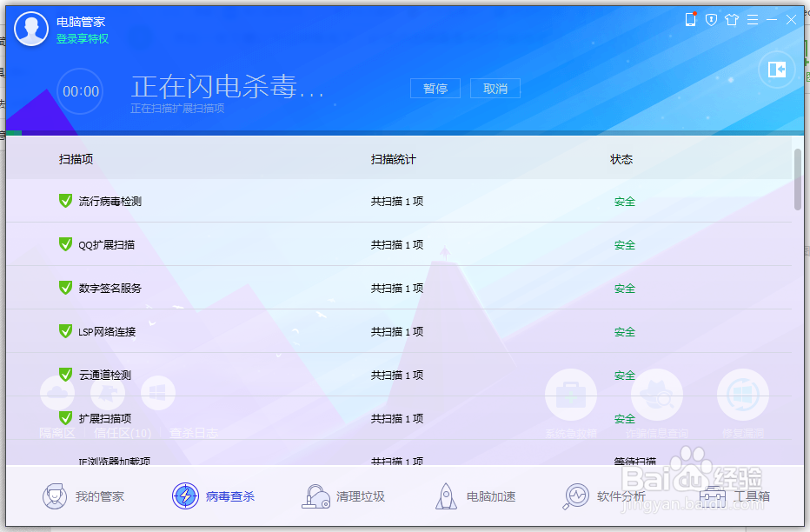Image resolution: width=810 pixels, height=532 pixels.
Task: Click the green shield beside 扩展扫描项
Action: point(65,417)
